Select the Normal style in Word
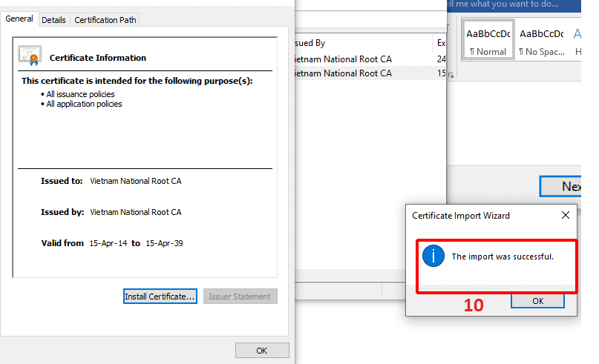 (x=488, y=40)
